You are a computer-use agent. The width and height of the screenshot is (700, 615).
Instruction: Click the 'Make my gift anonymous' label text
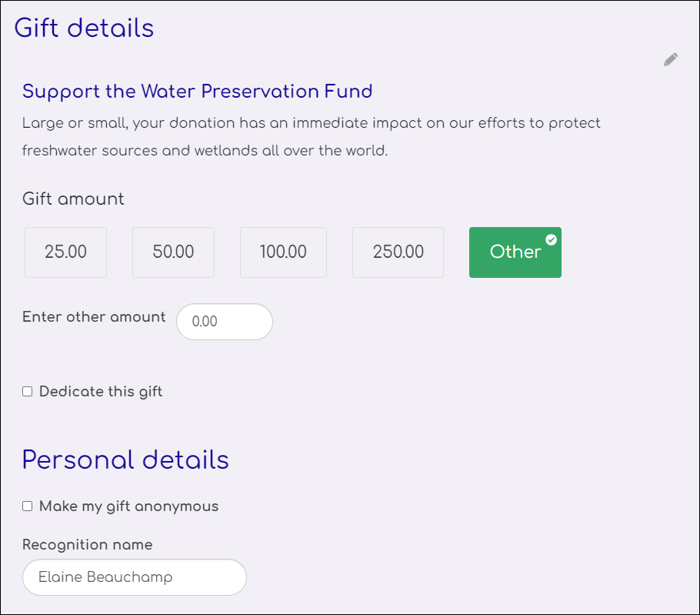[129, 506]
